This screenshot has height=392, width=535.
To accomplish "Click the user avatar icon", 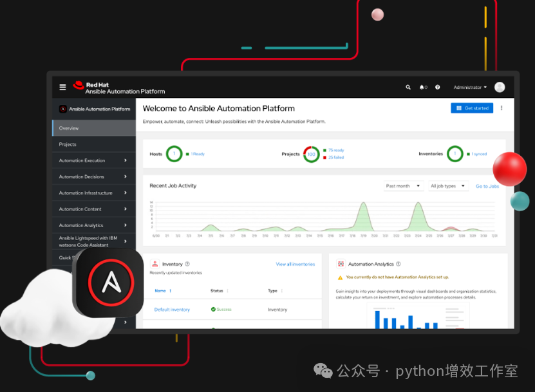I will [x=500, y=88].
